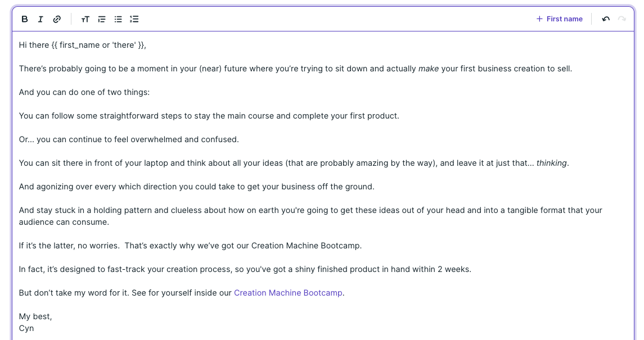Click the redo arrow icon
Viewport: 644px width, 340px height.
point(622,19)
